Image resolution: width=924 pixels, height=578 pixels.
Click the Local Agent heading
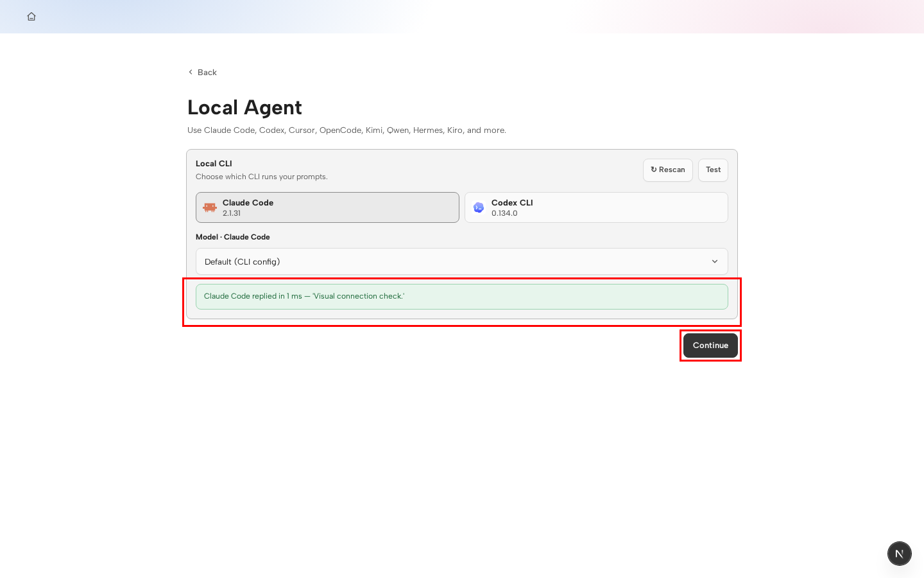(x=244, y=107)
